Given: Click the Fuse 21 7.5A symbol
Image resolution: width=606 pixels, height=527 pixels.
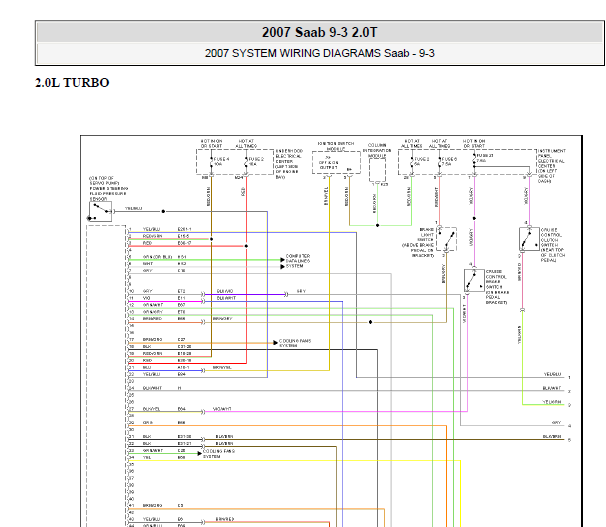Looking at the screenshot, I should coord(474,158).
